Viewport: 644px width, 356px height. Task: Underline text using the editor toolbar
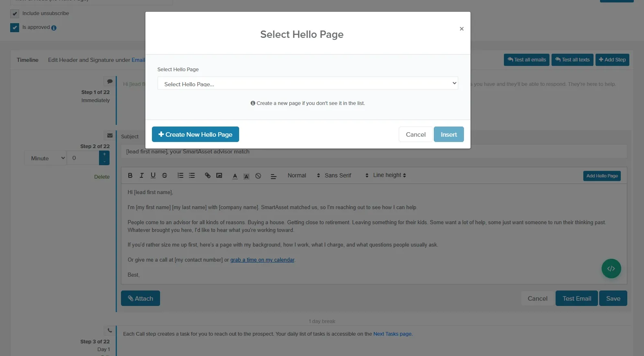(153, 175)
